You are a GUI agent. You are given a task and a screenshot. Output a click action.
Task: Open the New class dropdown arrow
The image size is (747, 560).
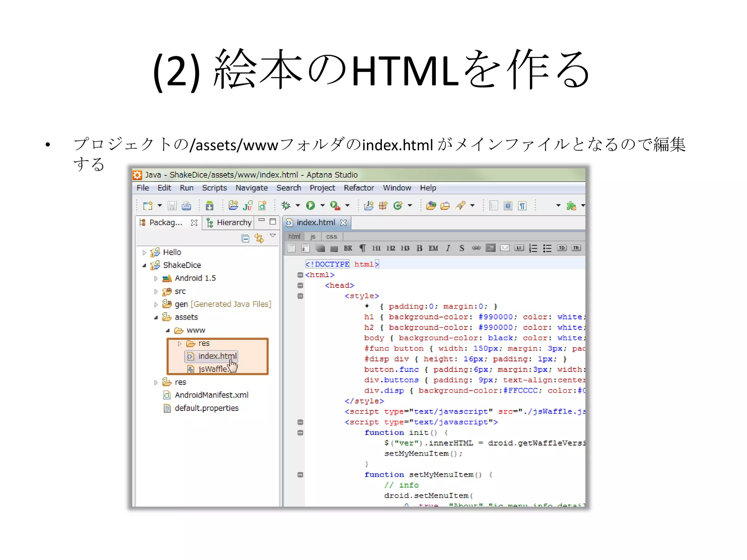(410, 206)
